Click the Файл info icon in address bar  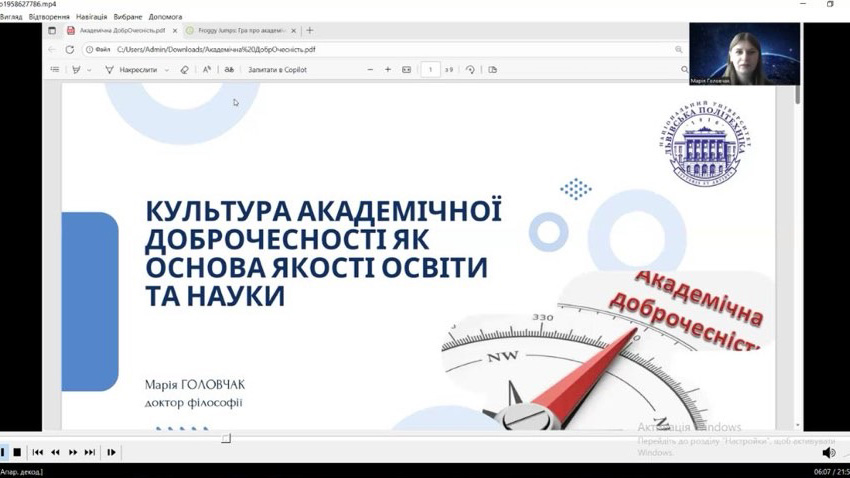[x=98, y=49]
